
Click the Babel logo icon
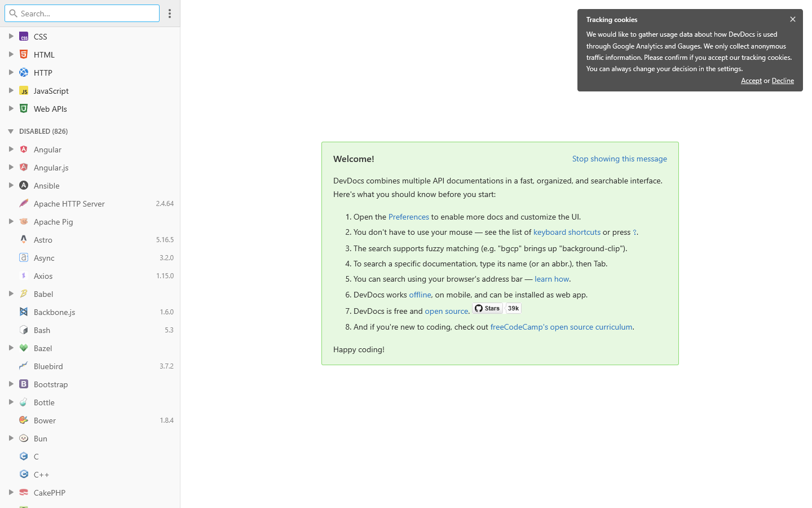click(x=24, y=294)
